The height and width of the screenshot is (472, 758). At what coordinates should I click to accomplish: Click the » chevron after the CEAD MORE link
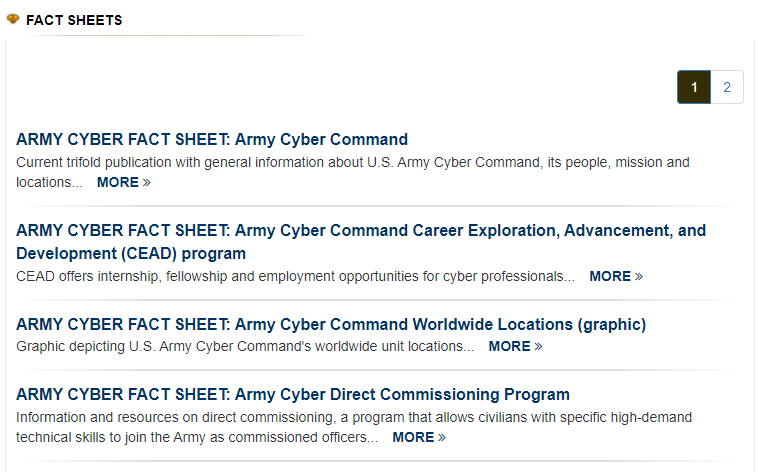[639, 277]
